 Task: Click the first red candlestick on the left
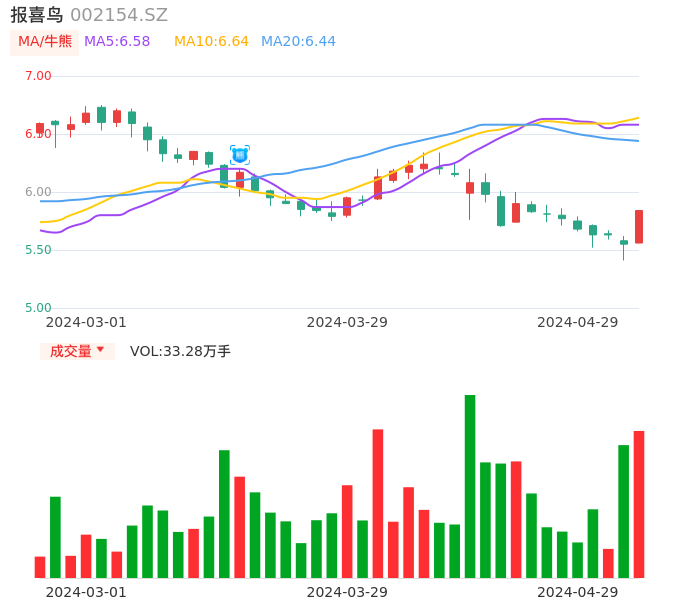tap(40, 128)
